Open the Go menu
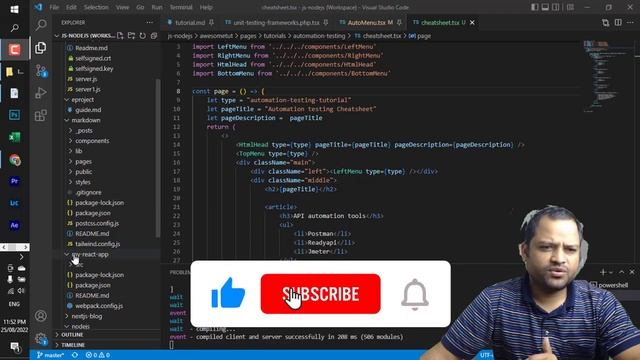Screen dimensions: 640x360 (140, 7)
